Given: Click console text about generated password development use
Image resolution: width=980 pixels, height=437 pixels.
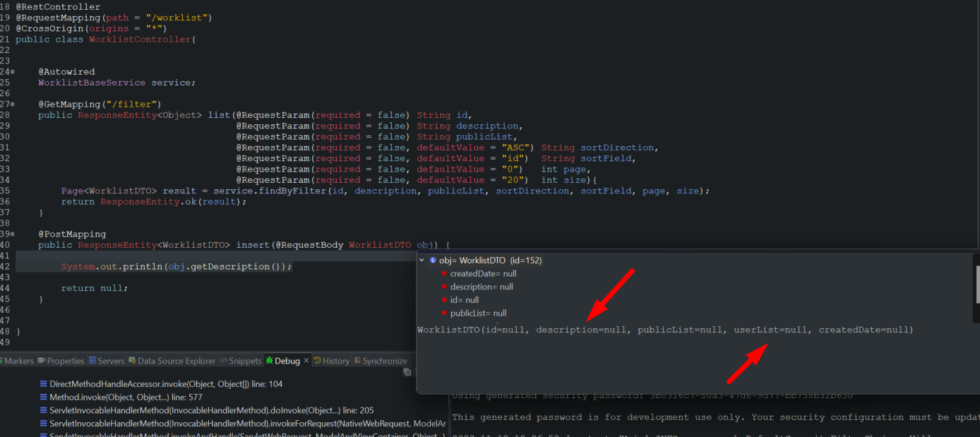Looking at the screenshot, I should coord(715,417).
